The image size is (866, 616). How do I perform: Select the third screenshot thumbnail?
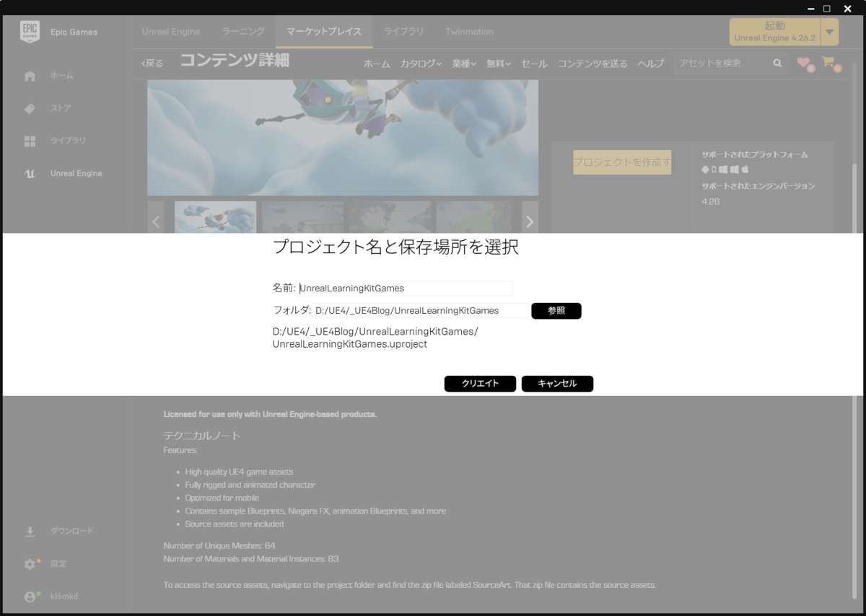coord(390,217)
